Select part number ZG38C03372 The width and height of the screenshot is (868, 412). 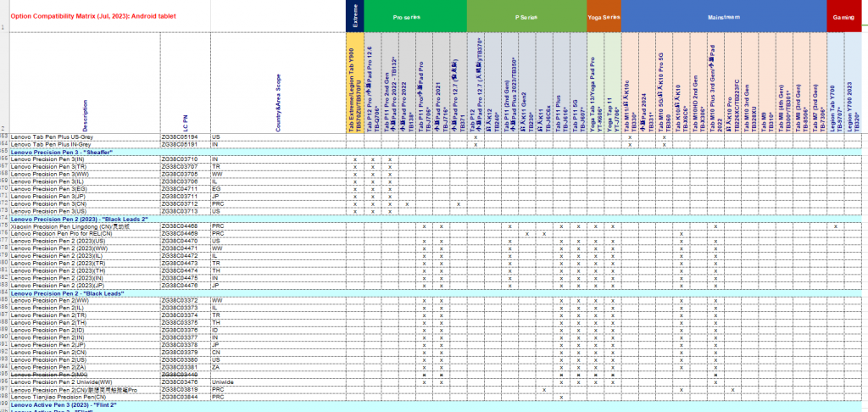pos(186,301)
